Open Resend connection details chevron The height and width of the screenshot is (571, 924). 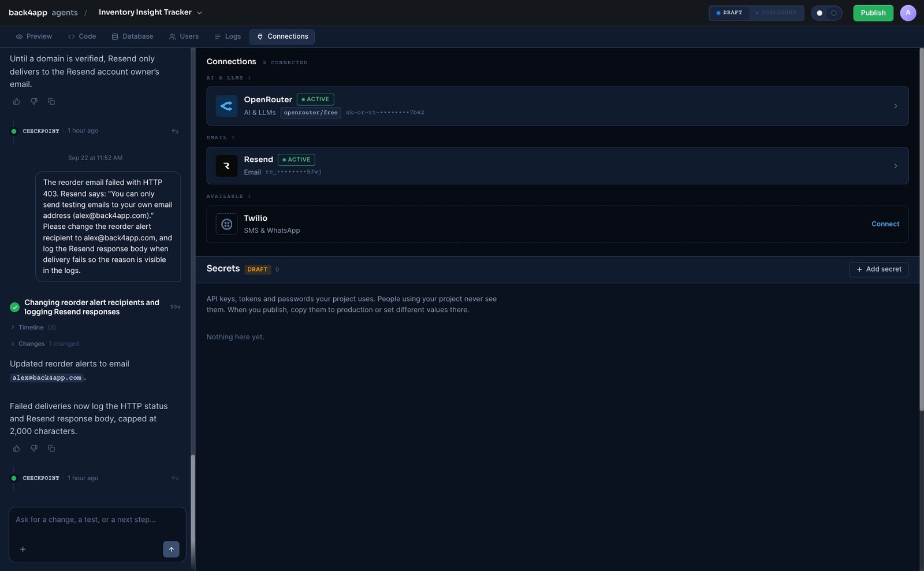pos(895,166)
